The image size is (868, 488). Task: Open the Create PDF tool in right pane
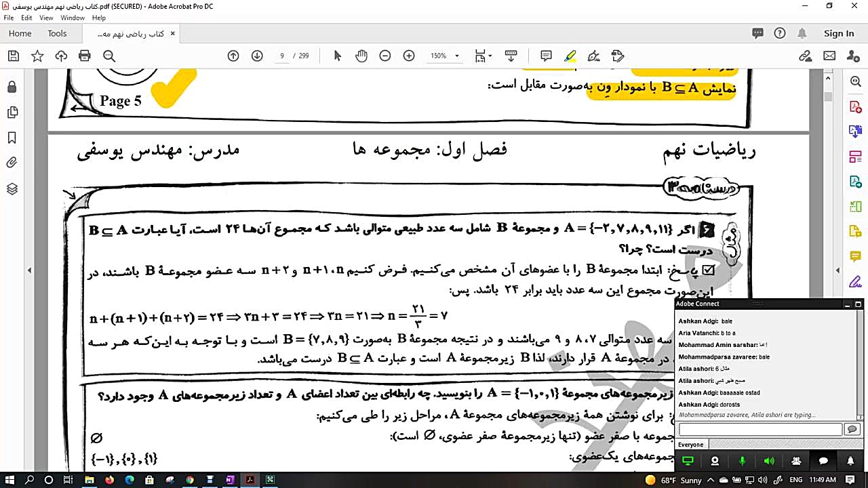(855, 107)
